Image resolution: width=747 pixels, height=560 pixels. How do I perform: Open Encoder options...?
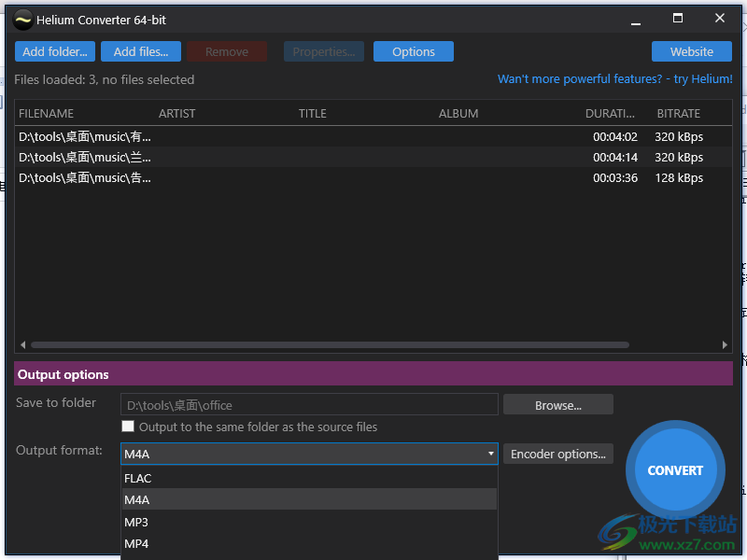coord(557,454)
